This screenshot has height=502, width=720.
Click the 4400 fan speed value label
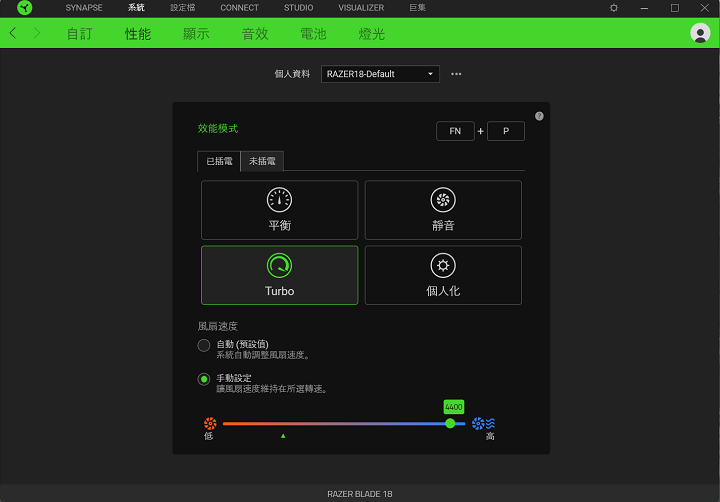[x=454, y=407]
